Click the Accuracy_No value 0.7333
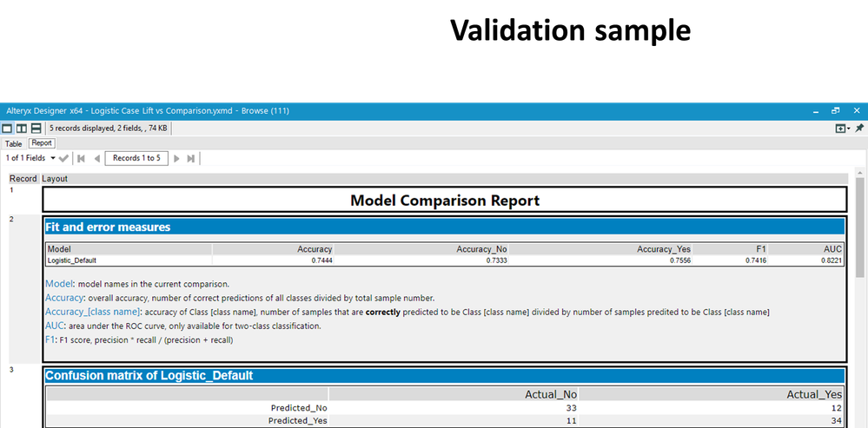This screenshot has height=428, width=868. tap(496, 260)
